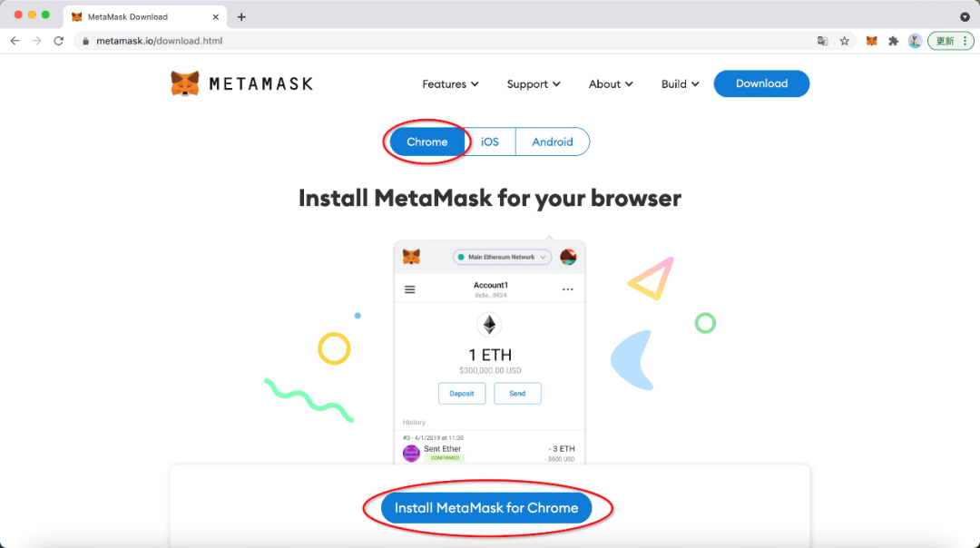Click the Ethereum diamond logo
Image resolution: width=980 pixels, height=548 pixels.
click(x=489, y=325)
